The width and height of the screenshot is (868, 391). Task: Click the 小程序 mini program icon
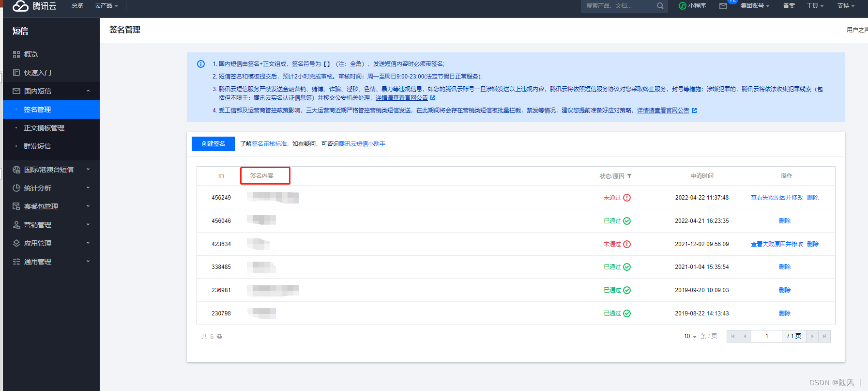[x=683, y=6]
